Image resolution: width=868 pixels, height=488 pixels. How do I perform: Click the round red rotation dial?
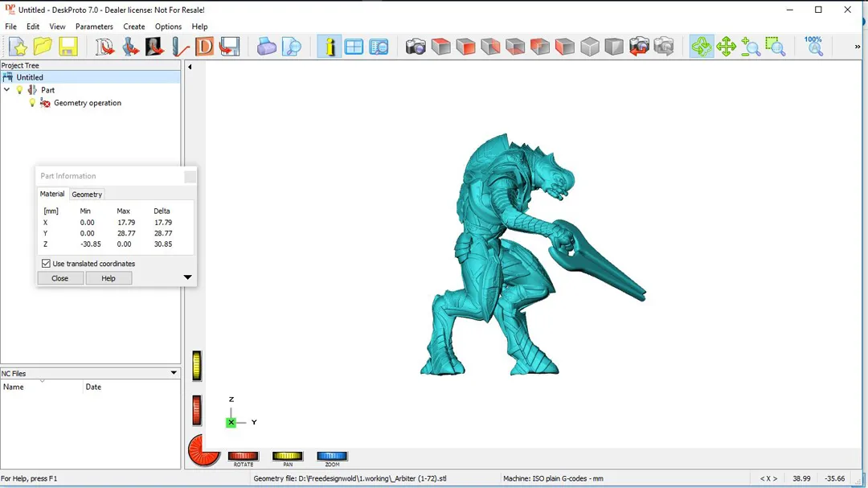(203, 450)
